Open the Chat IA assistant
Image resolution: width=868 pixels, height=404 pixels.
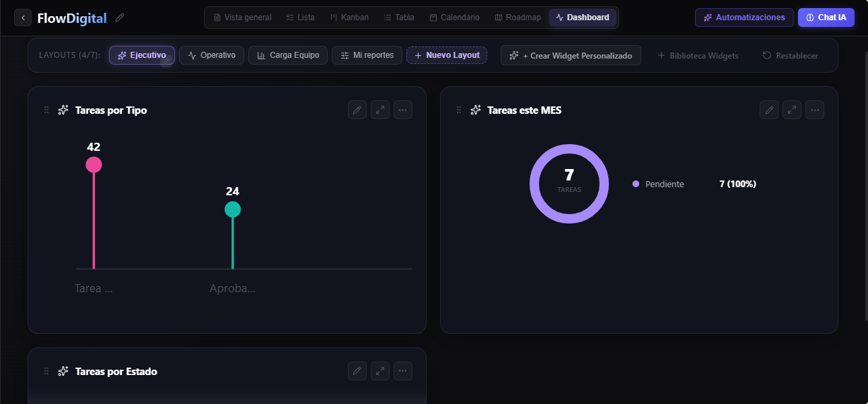point(826,18)
